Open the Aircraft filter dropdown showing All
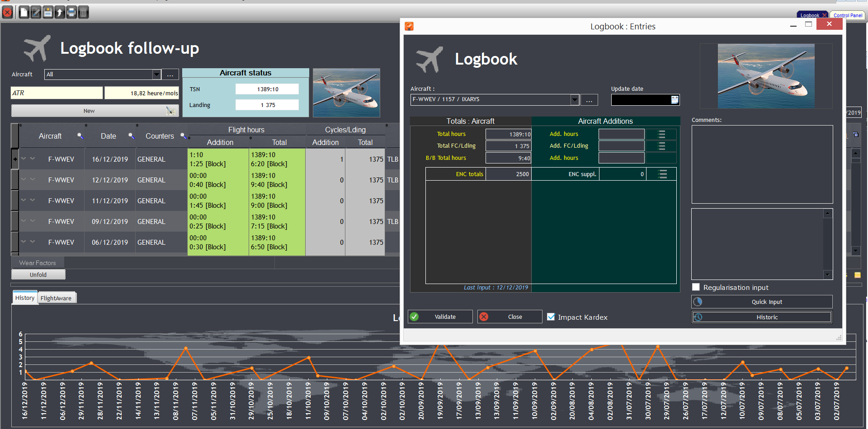 [x=156, y=74]
